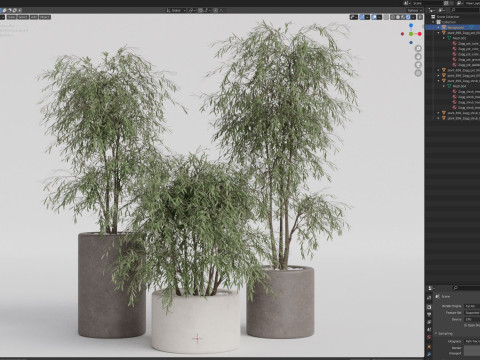Toggle viewport overlays icon
480x360 pixels.
[374, 17]
